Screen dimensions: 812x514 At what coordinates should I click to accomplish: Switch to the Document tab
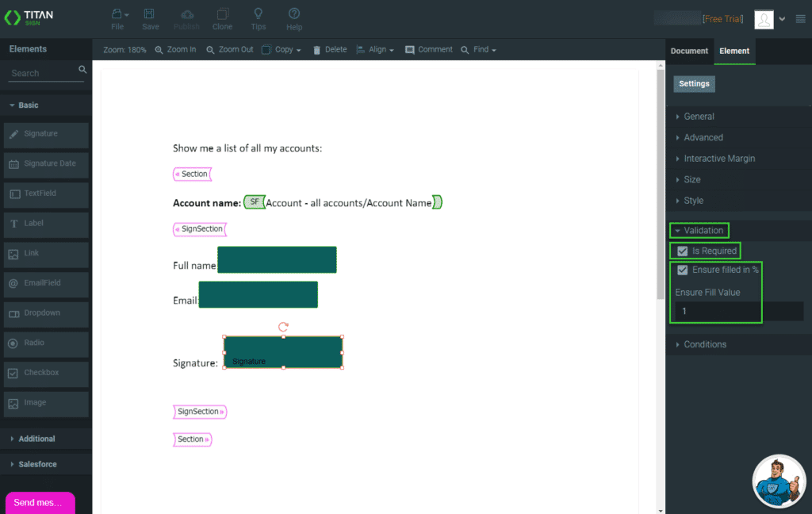tap(689, 51)
